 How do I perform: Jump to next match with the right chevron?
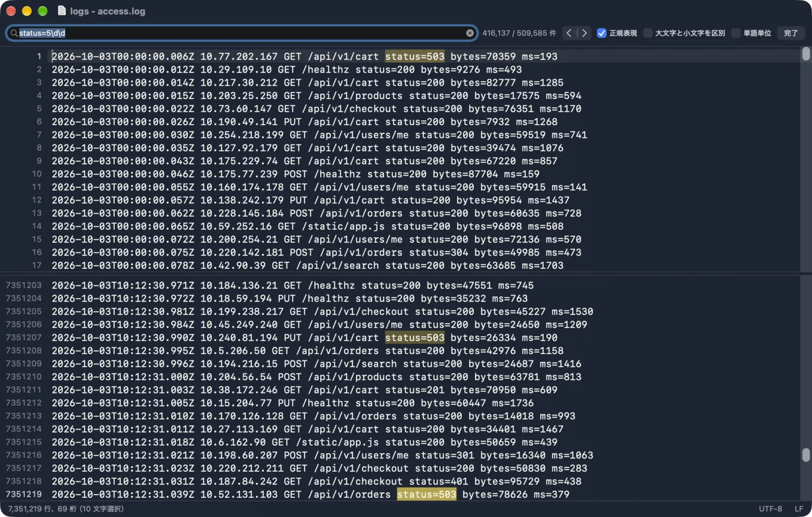point(585,33)
